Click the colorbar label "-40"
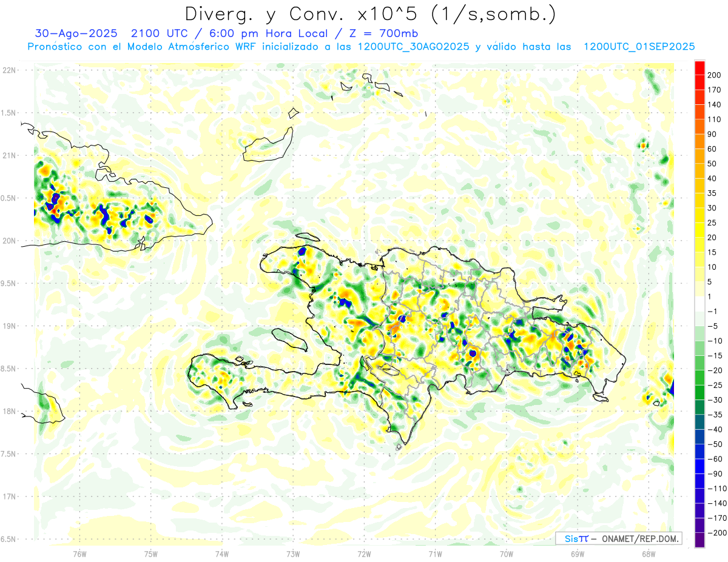The height and width of the screenshot is (562, 728). pyautogui.click(x=715, y=429)
